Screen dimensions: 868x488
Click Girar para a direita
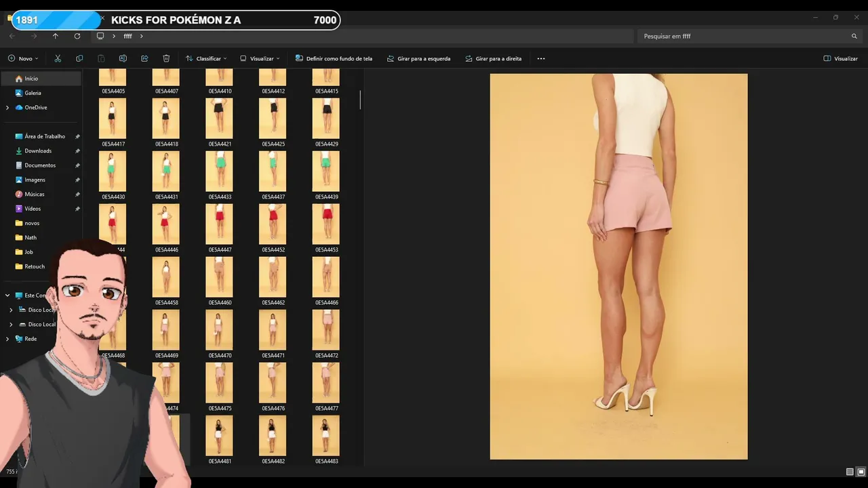pyautogui.click(x=493, y=58)
